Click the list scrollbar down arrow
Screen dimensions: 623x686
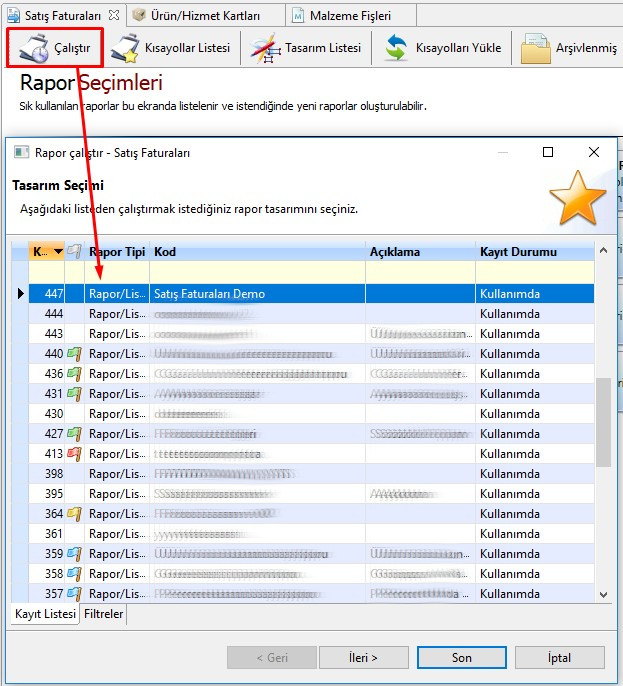(603, 594)
